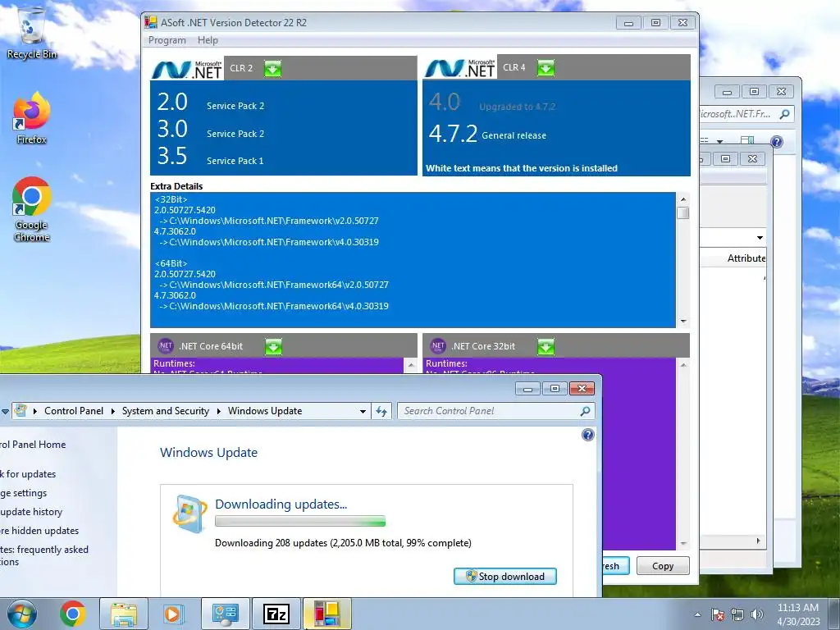Click the partially hidden Refresh button
Screen dimensions: 840x630
pyautogui.click(x=615, y=566)
